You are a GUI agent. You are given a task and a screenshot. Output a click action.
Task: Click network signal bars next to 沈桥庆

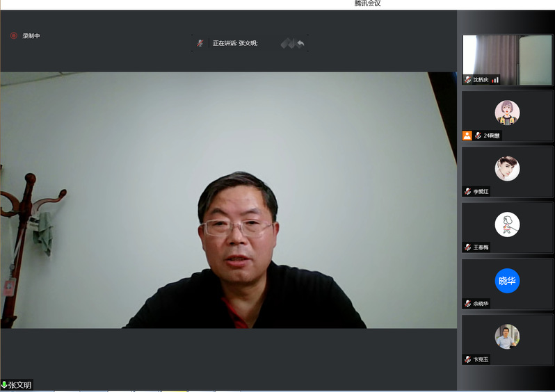click(x=495, y=80)
